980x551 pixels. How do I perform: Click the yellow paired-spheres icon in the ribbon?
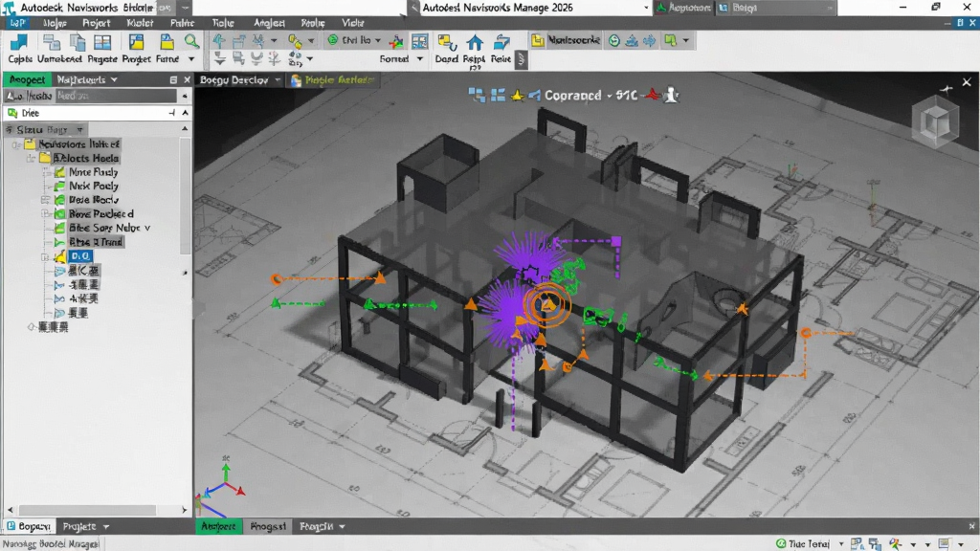click(x=295, y=40)
